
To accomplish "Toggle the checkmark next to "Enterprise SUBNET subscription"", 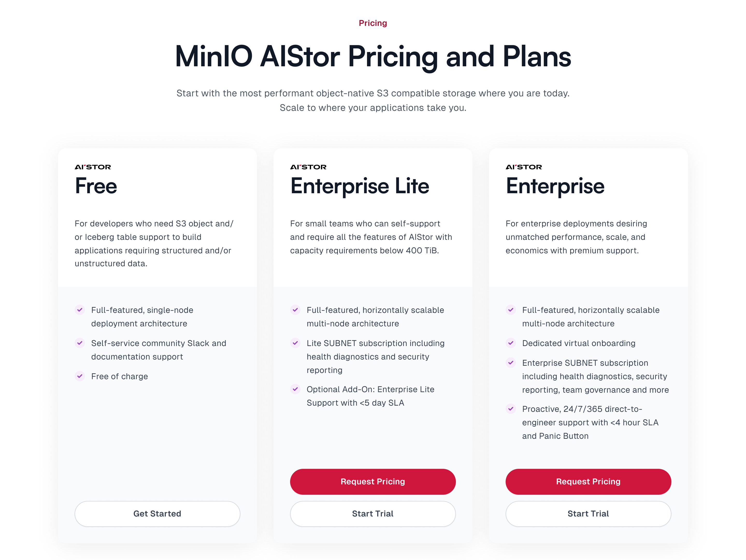I will coord(511,363).
